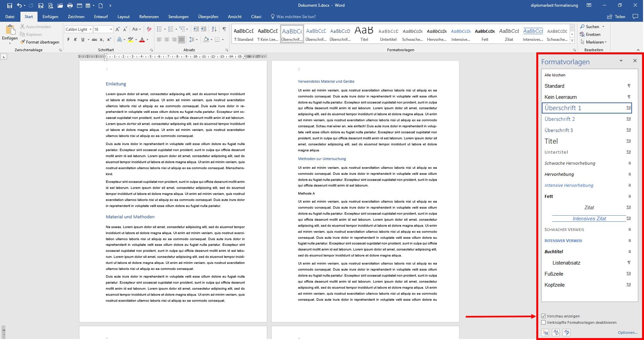Open the Format Painter (Format übertragen)
This screenshot has height=340, width=644.
tap(40, 42)
